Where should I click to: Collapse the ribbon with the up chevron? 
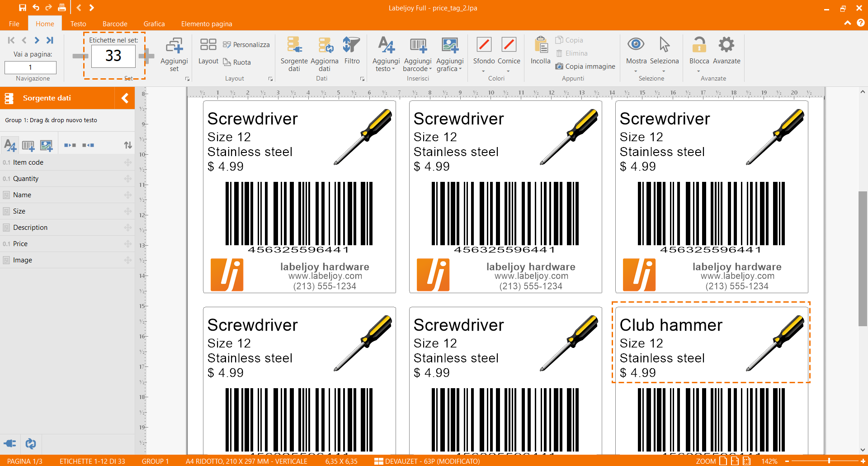848,23
